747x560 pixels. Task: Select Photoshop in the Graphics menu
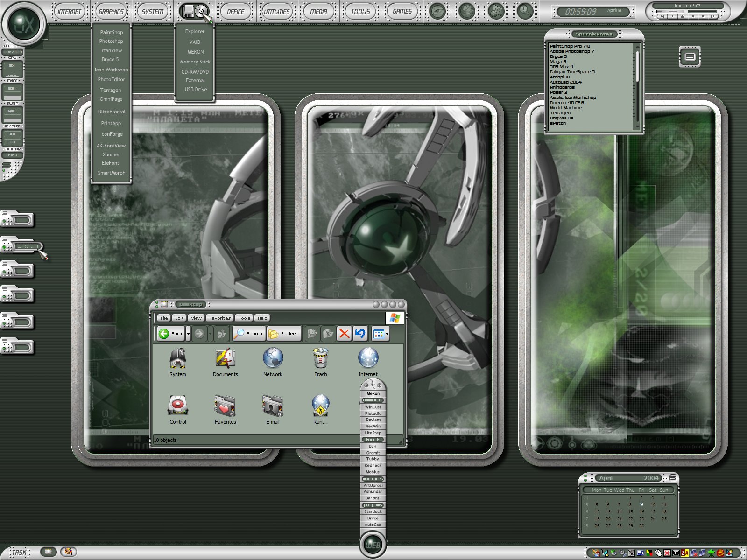click(x=111, y=41)
